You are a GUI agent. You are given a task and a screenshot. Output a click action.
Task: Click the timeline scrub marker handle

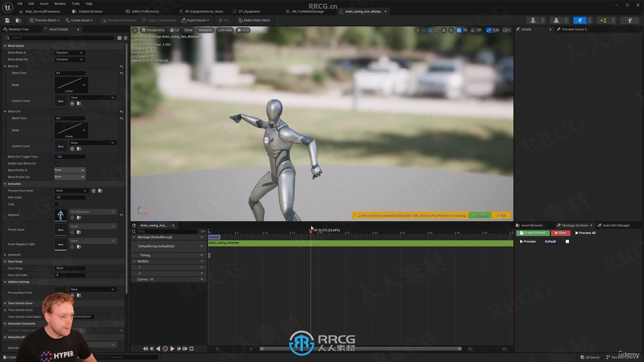(311, 231)
